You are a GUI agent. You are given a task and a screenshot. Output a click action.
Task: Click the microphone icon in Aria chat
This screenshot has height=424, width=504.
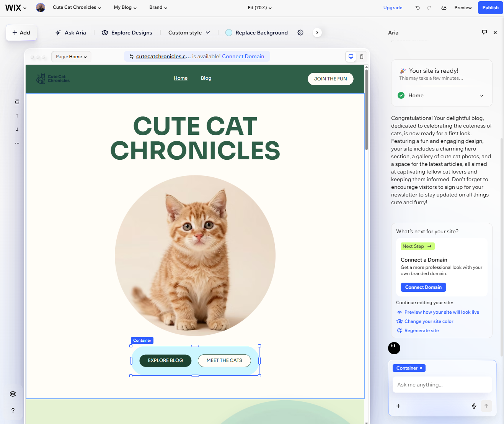pos(474,406)
